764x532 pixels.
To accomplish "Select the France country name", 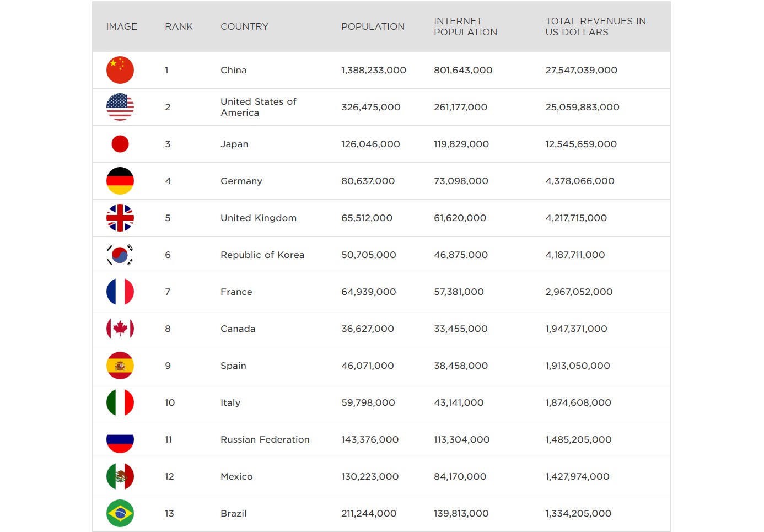I will pos(236,292).
